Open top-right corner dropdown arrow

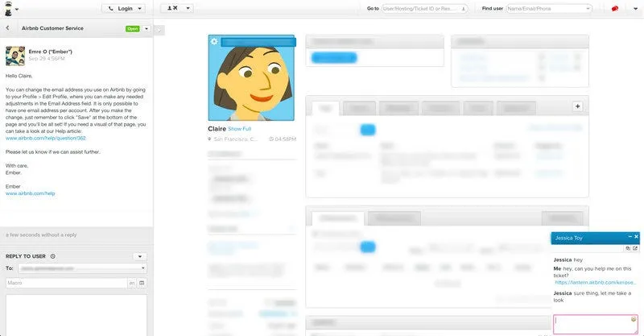[x=635, y=9]
